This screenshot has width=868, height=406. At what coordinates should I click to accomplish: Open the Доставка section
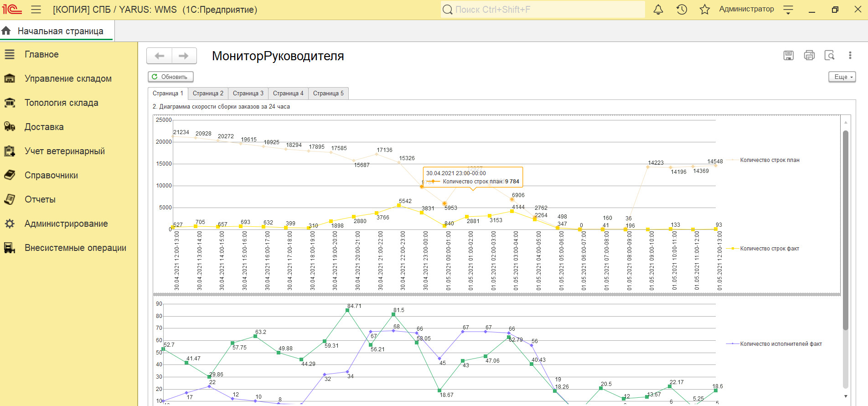click(44, 127)
